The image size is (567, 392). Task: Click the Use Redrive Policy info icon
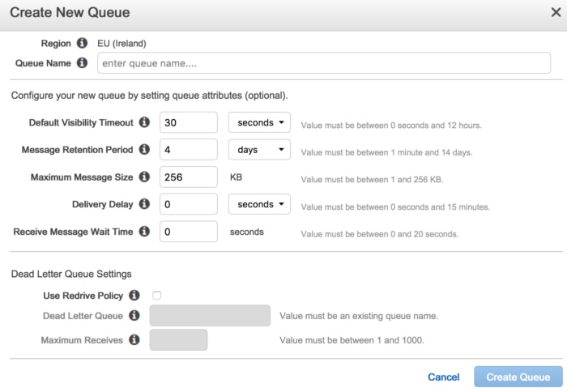134,296
